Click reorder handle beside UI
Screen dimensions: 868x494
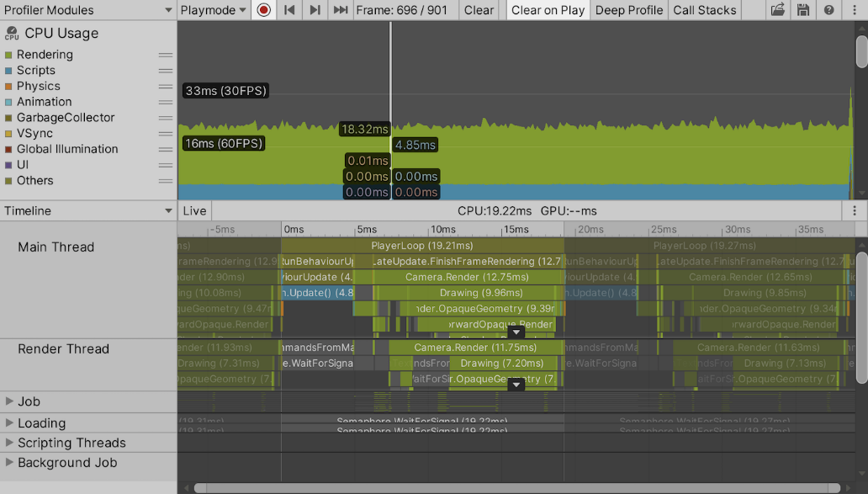point(166,165)
